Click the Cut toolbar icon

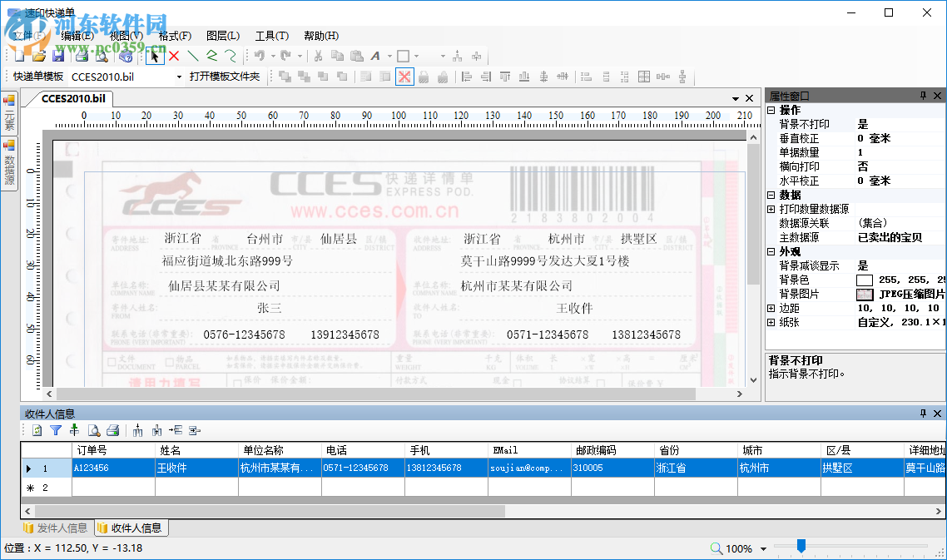click(x=319, y=56)
